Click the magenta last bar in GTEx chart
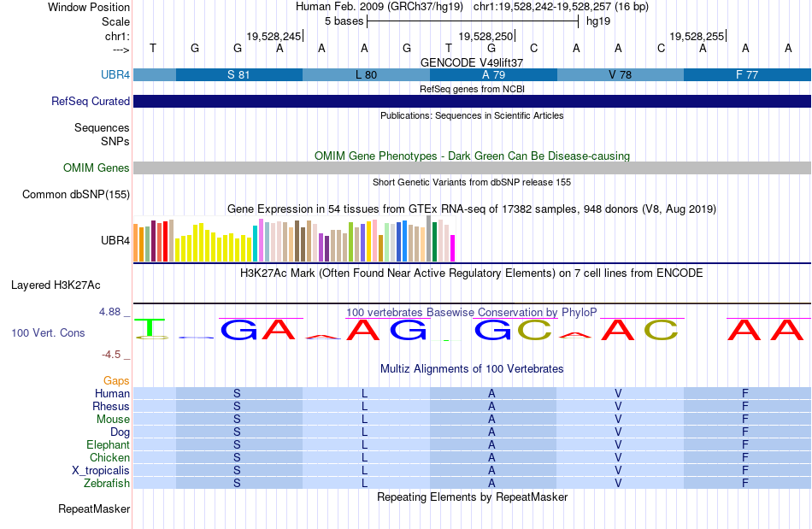812x529 pixels. [452, 249]
